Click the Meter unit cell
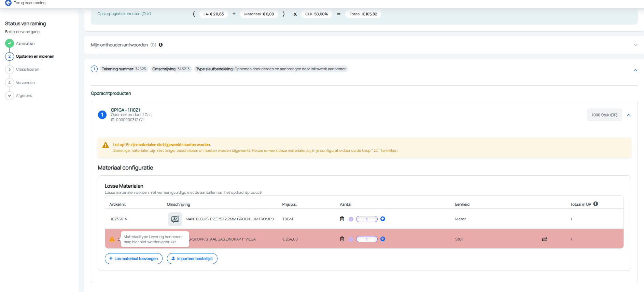 pyautogui.click(x=460, y=219)
